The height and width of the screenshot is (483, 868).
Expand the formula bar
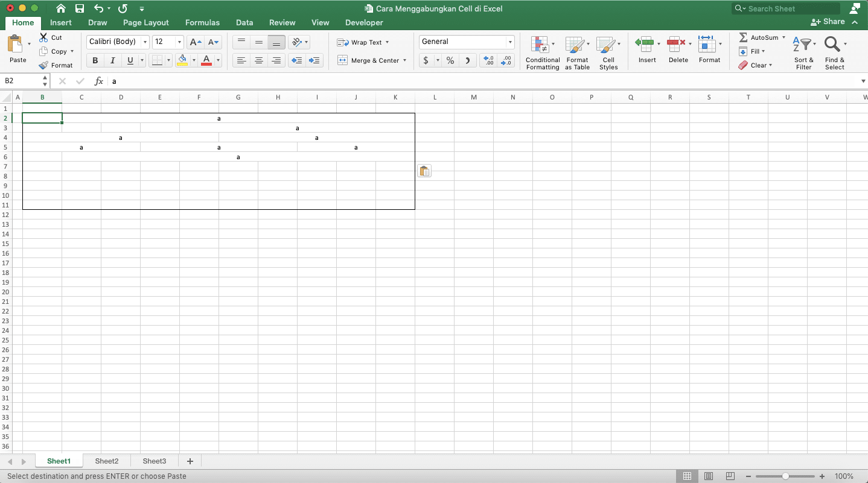tap(863, 81)
